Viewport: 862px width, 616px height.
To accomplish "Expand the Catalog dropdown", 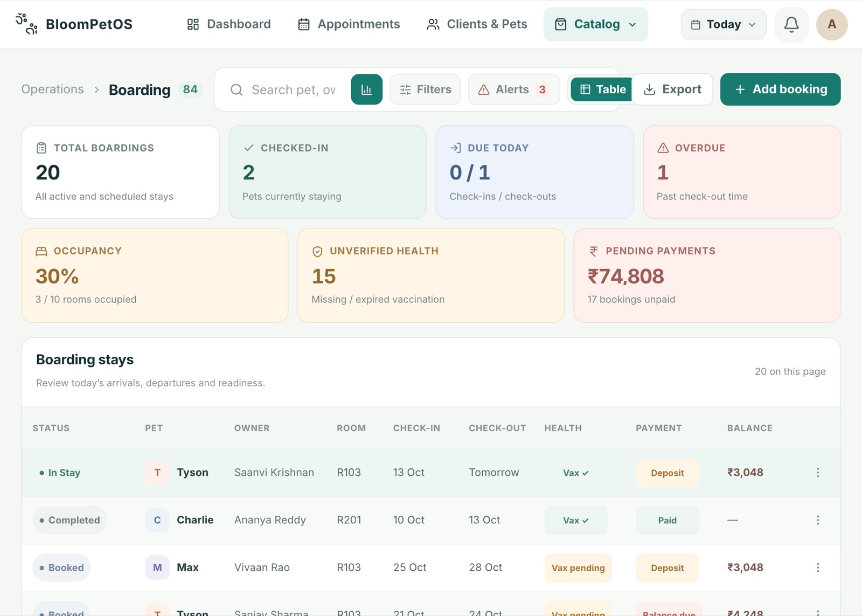I will point(596,24).
